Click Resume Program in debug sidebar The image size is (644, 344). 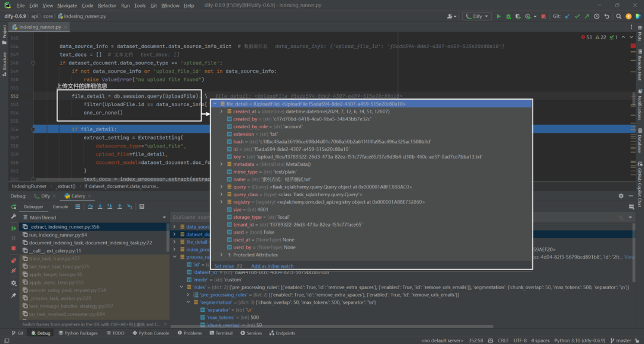tap(14, 228)
